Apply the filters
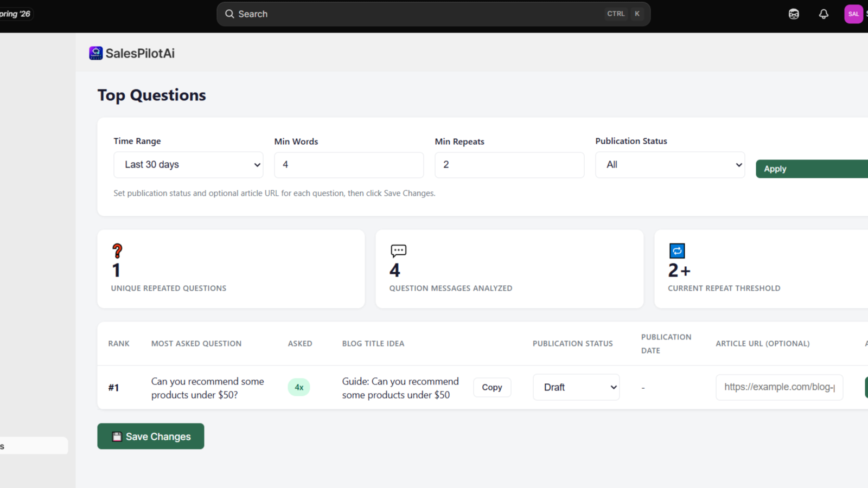The width and height of the screenshot is (868, 488). point(812,169)
